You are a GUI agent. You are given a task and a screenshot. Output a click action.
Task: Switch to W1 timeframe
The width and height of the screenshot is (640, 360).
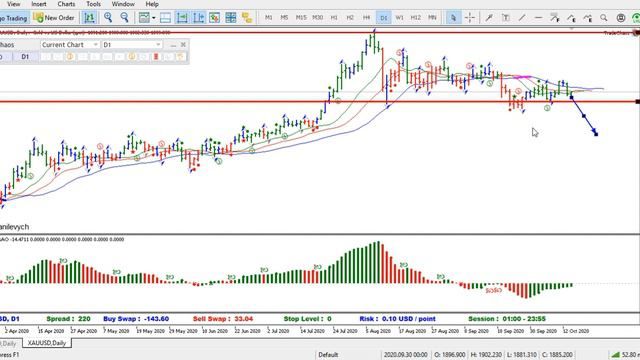click(400, 18)
